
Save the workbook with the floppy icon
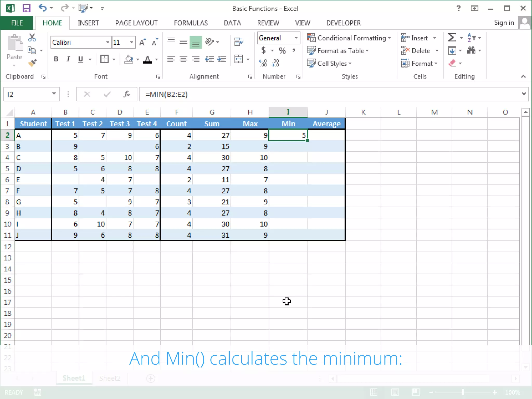(x=26, y=8)
